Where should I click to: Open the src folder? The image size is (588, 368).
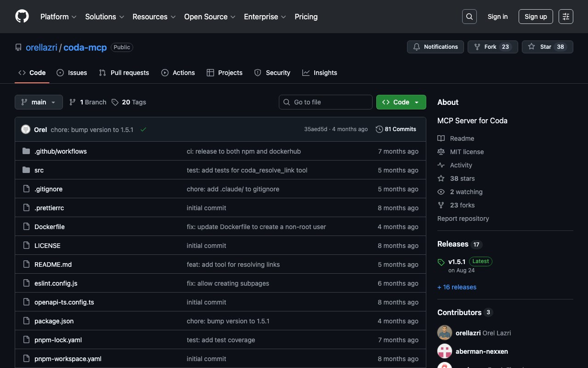pos(39,170)
